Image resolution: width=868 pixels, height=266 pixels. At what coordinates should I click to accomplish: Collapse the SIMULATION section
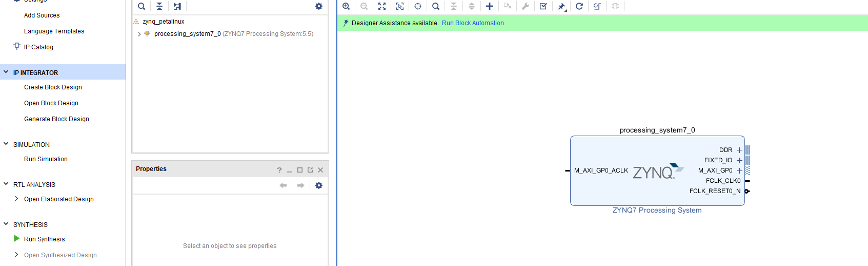6,144
